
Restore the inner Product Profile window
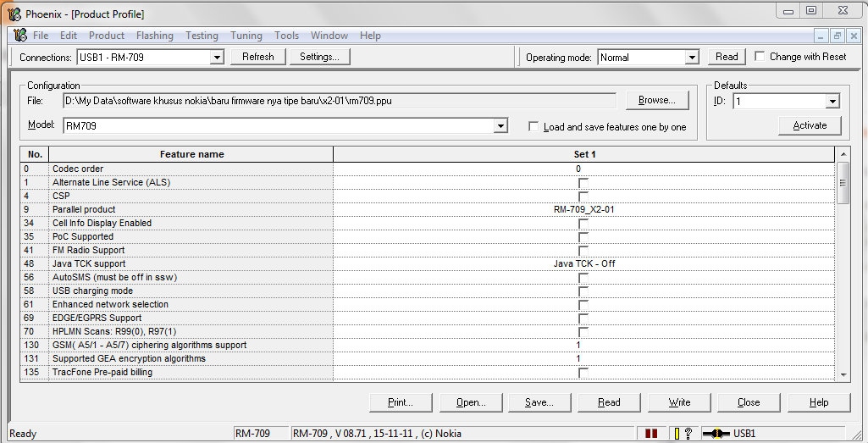[837, 36]
